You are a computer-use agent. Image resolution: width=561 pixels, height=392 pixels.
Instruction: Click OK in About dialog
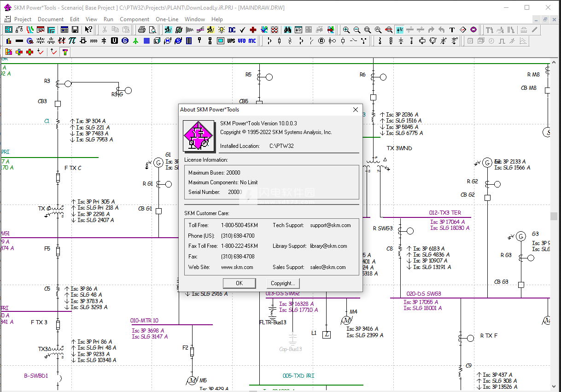[x=239, y=283]
